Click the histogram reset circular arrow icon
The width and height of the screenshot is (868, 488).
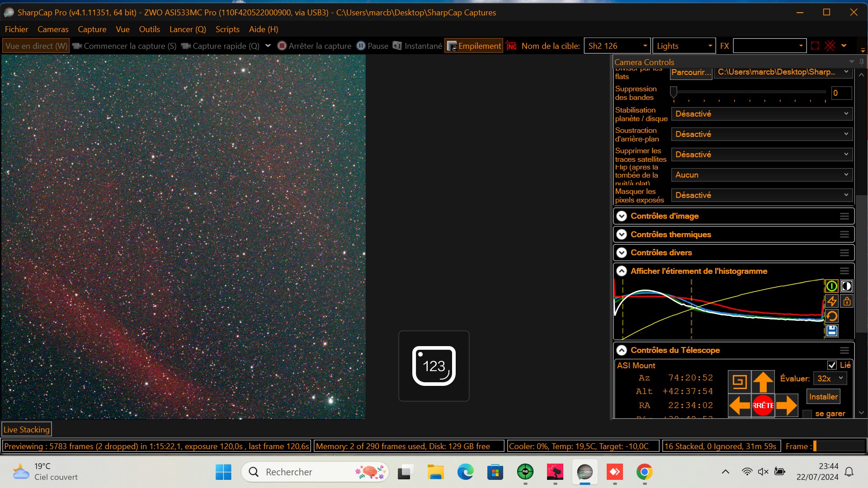point(831,316)
